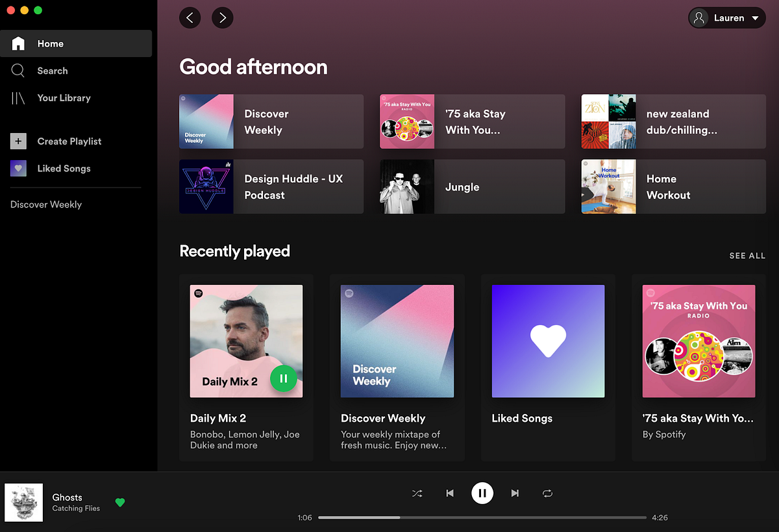
Task: Seek within the song progress bar
Action: click(482, 517)
